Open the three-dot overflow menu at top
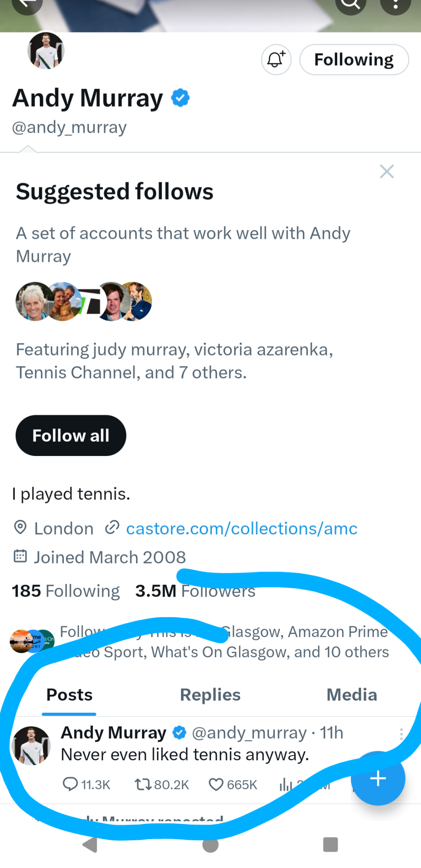Screen dimensions: 421x868 tap(395, 4)
